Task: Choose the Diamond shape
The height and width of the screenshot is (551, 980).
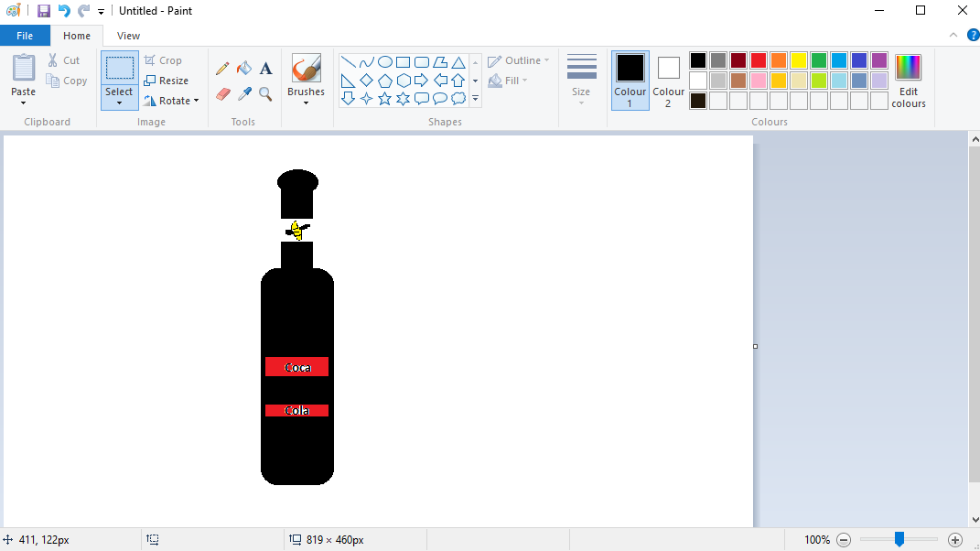Action: [x=367, y=80]
